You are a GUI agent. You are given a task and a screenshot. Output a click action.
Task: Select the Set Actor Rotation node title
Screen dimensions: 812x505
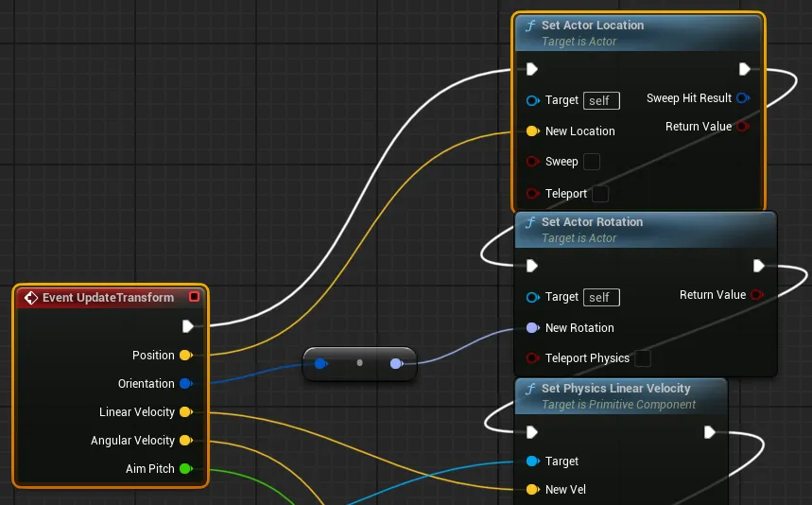pos(592,222)
